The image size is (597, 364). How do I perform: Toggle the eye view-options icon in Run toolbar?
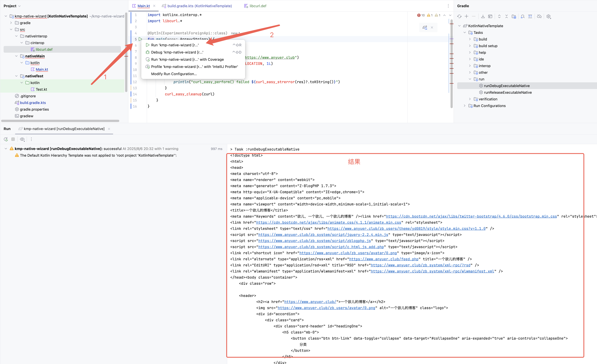click(x=22, y=139)
